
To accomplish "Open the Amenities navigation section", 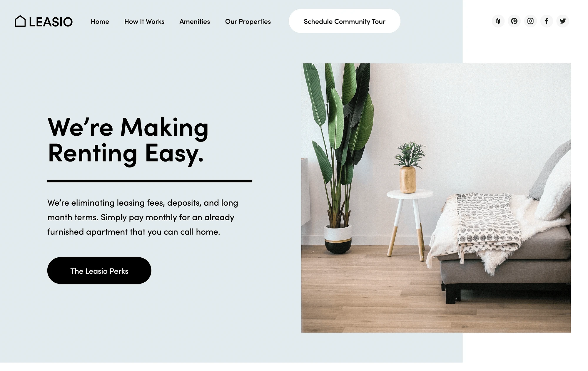I will (x=195, y=21).
